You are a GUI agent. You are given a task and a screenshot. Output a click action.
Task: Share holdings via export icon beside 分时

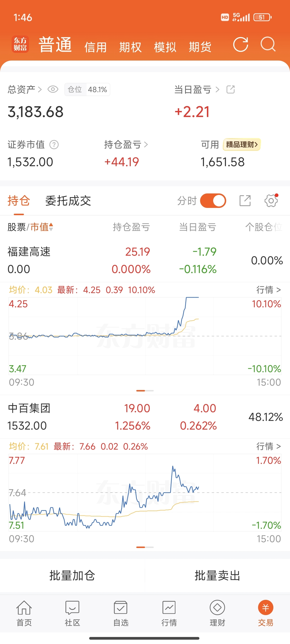point(245,200)
